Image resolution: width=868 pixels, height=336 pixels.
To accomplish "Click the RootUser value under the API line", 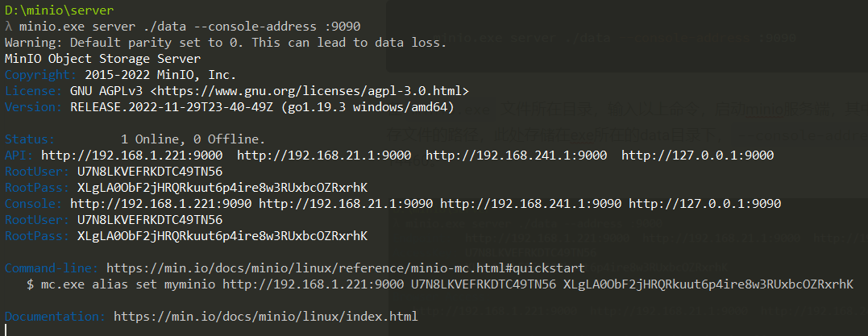I will [150, 172].
